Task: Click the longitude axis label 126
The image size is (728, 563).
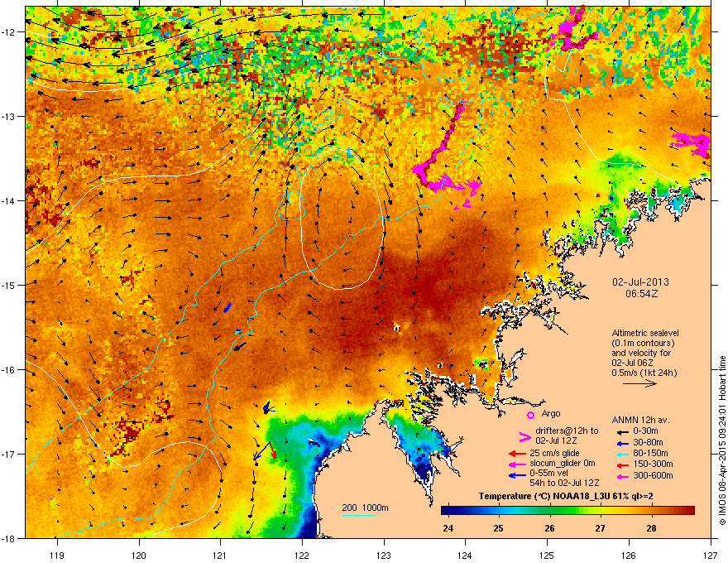Action: pyautogui.click(x=629, y=555)
